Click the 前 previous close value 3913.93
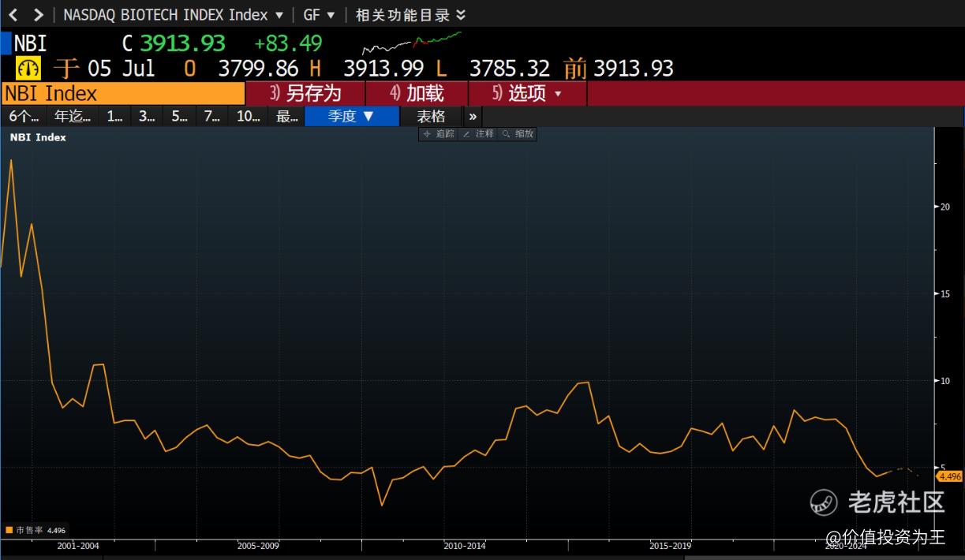The image size is (965, 560). tap(634, 68)
